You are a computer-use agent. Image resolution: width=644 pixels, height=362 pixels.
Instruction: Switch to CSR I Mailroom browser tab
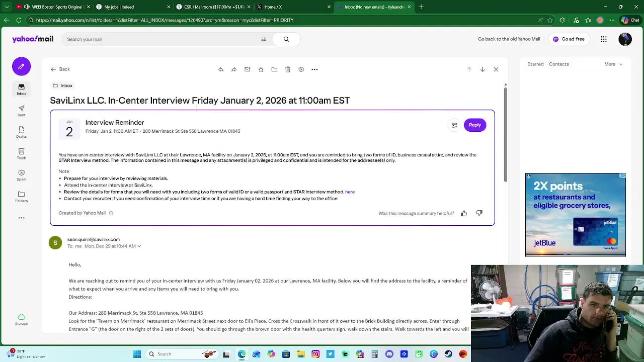click(214, 7)
